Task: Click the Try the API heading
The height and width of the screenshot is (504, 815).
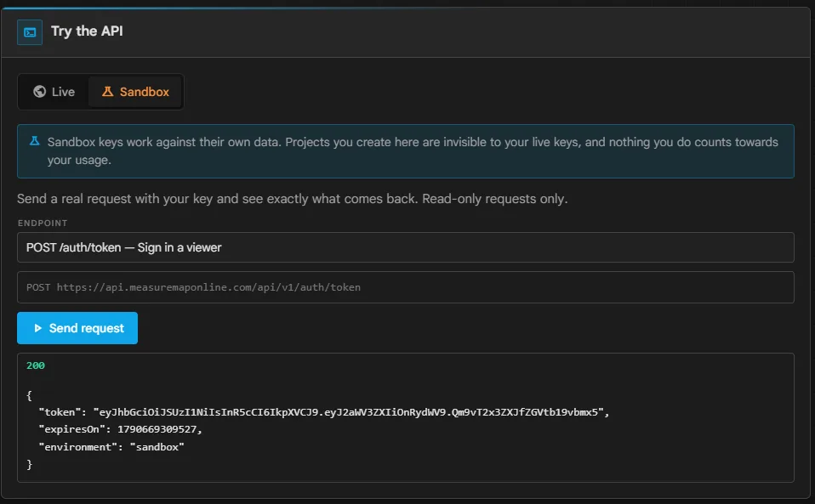Action: point(87,31)
